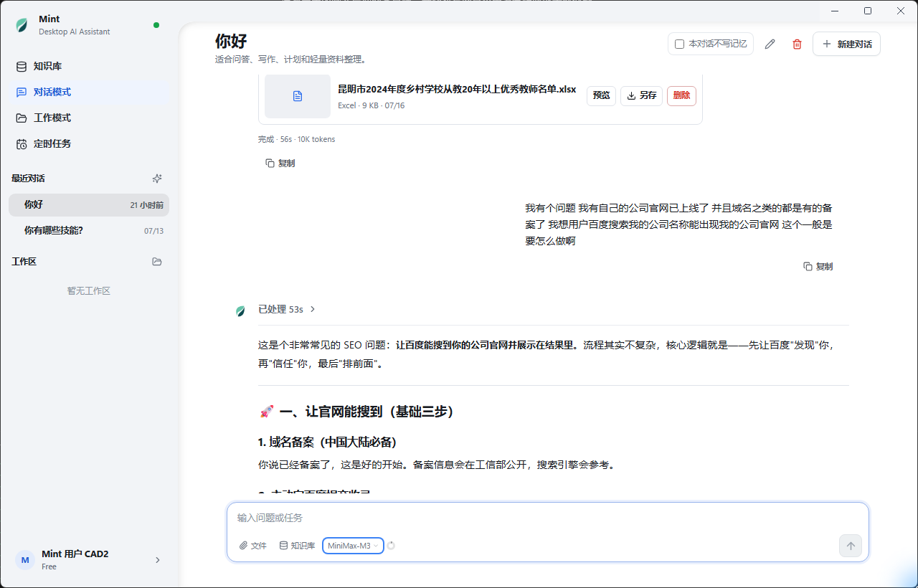
Task: Click the pencil edit title icon
Action: point(770,44)
